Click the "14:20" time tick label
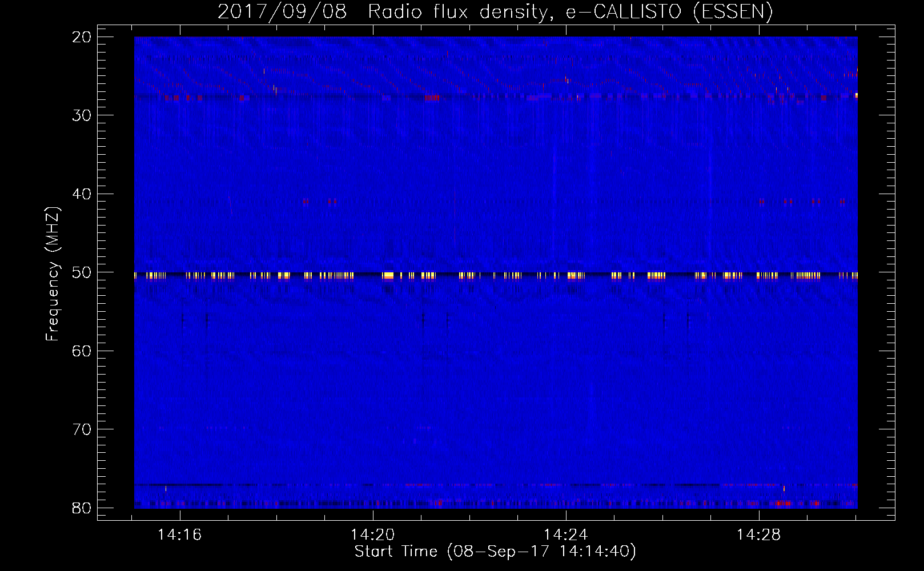The image size is (924, 571). [x=372, y=535]
